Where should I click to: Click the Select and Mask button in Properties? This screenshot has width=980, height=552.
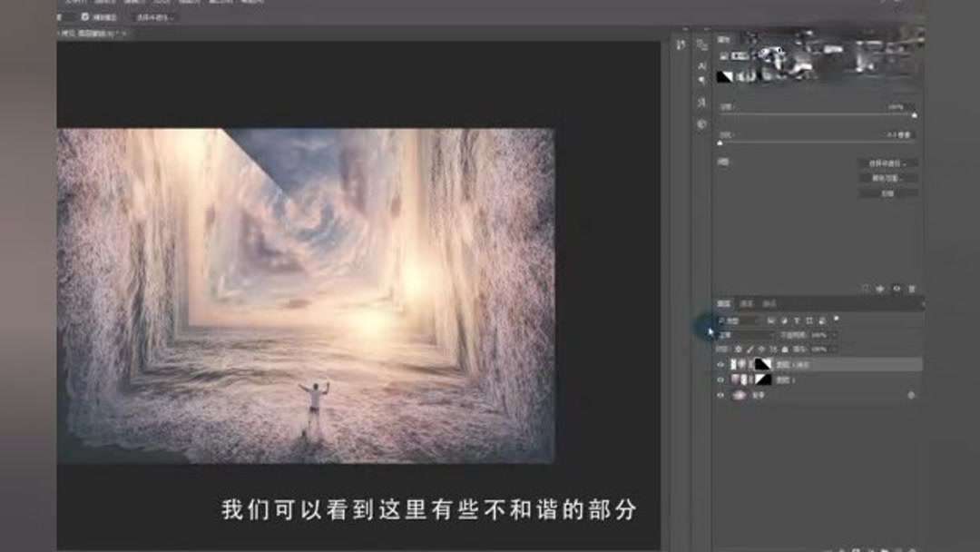click(889, 164)
